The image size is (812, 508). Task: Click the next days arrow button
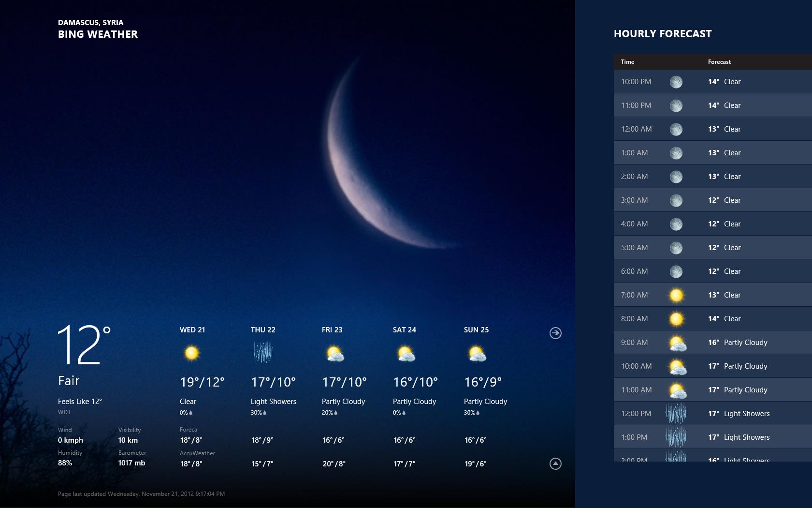click(x=555, y=333)
